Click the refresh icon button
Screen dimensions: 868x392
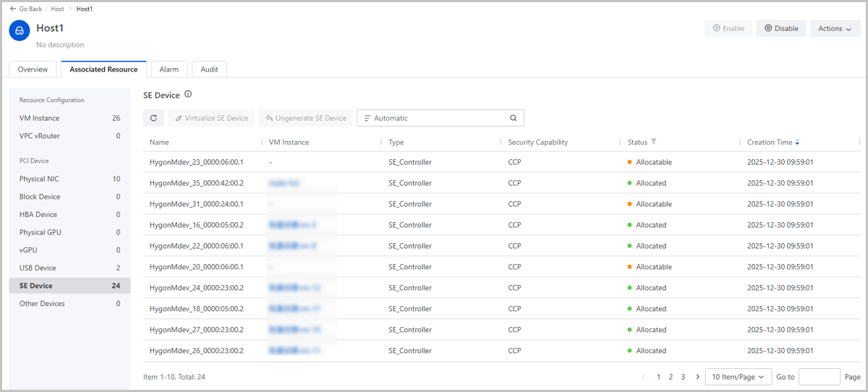(x=153, y=118)
